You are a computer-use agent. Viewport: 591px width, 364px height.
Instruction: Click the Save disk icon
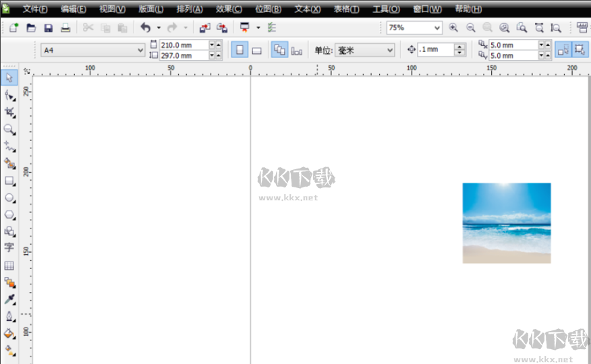49,28
